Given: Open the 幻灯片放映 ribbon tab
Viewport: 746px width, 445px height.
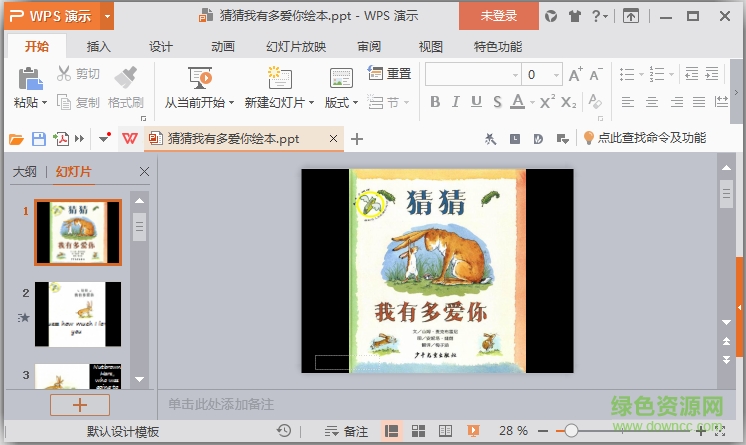Looking at the screenshot, I should [296, 47].
